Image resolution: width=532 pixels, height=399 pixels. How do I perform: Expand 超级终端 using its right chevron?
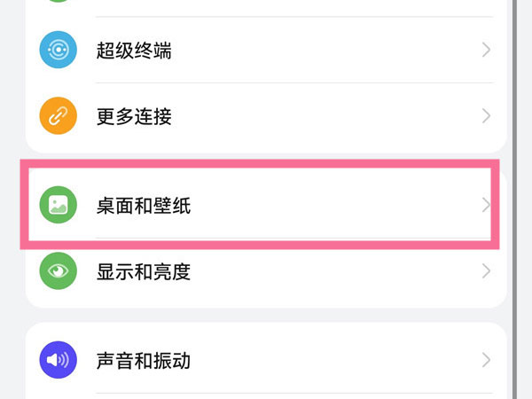(x=486, y=51)
